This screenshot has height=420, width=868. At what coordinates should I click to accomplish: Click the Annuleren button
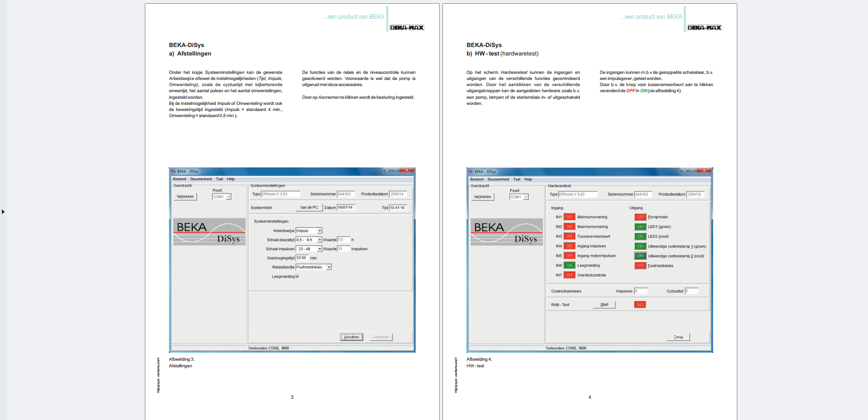[x=352, y=337]
